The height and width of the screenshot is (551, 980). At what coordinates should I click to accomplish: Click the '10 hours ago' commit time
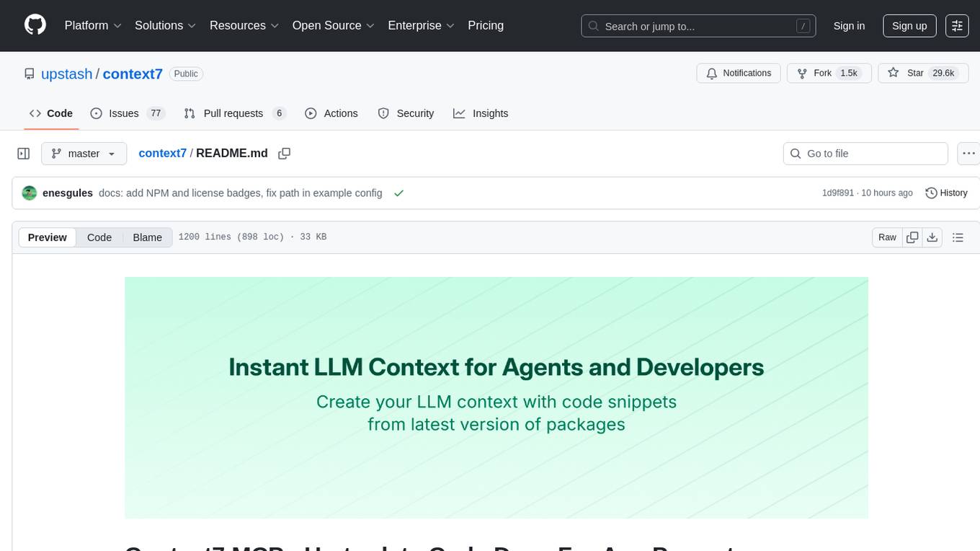point(886,193)
